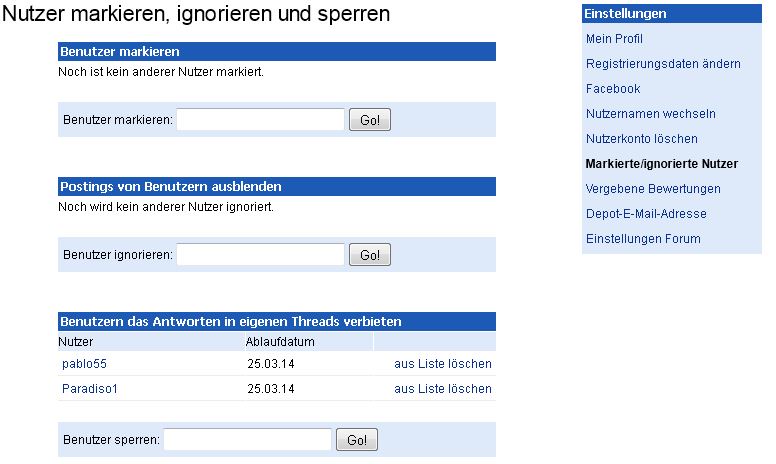Click the Go! button next to Benutzer ignorieren

(369, 255)
